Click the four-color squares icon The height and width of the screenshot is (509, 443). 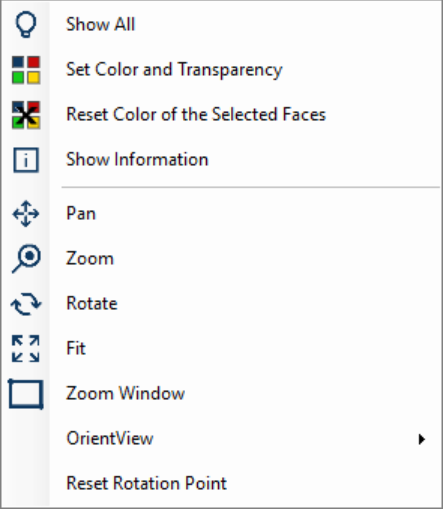26,70
